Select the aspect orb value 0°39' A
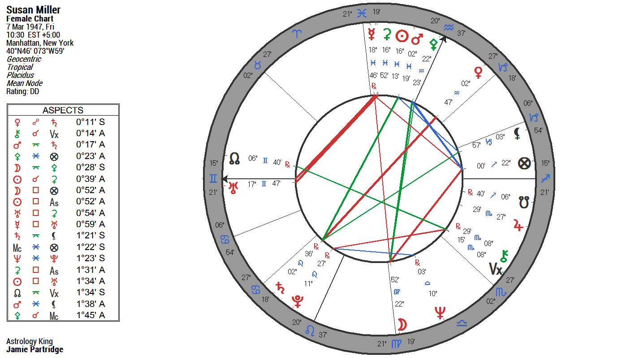644x358 pixels. pos(91,179)
